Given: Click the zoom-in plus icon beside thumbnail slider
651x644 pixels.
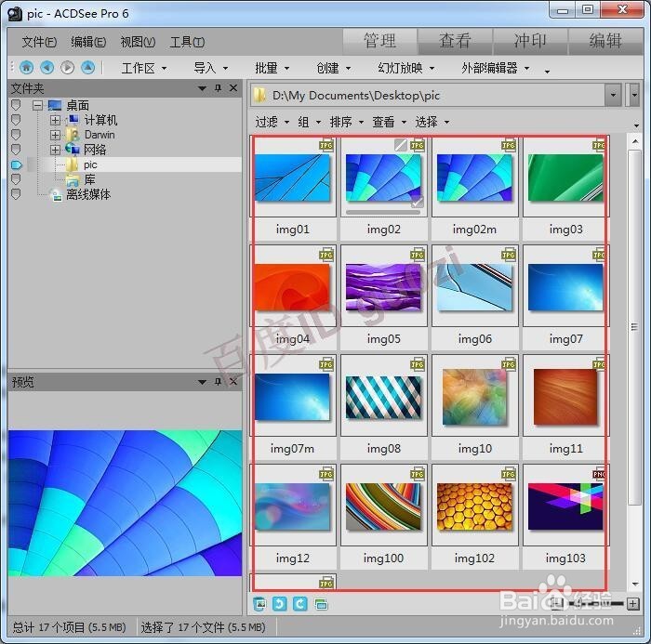Looking at the screenshot, I should coord(632,603).
